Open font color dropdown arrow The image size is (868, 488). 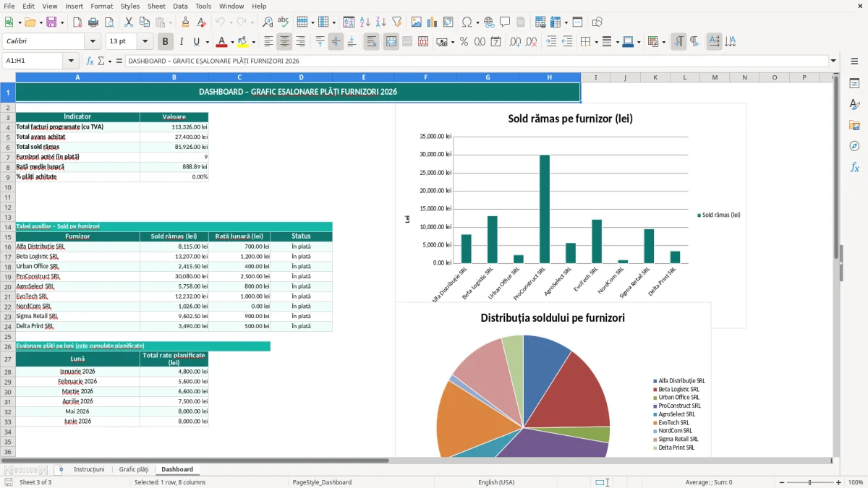click(231, 42)
